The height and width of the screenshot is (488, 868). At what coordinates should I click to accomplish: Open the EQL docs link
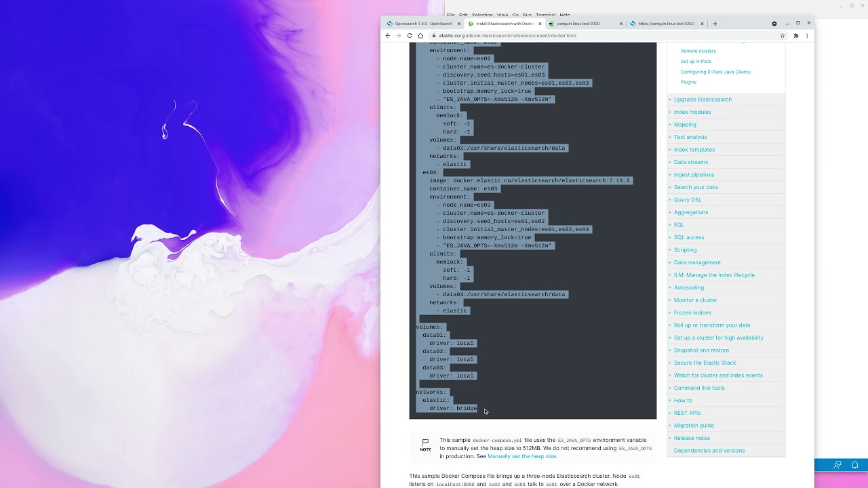pyautogui.click(x=679, y=225)
